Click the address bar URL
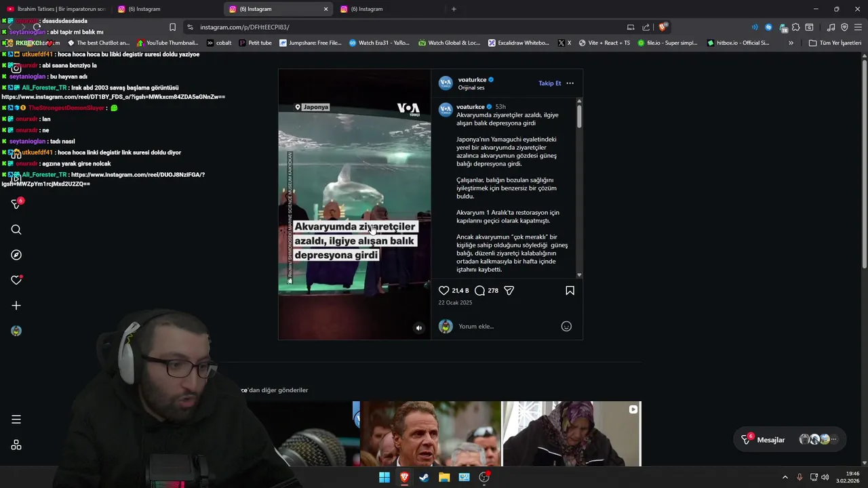The height and width of the screenshot is (488, 868). pos(244,27)
